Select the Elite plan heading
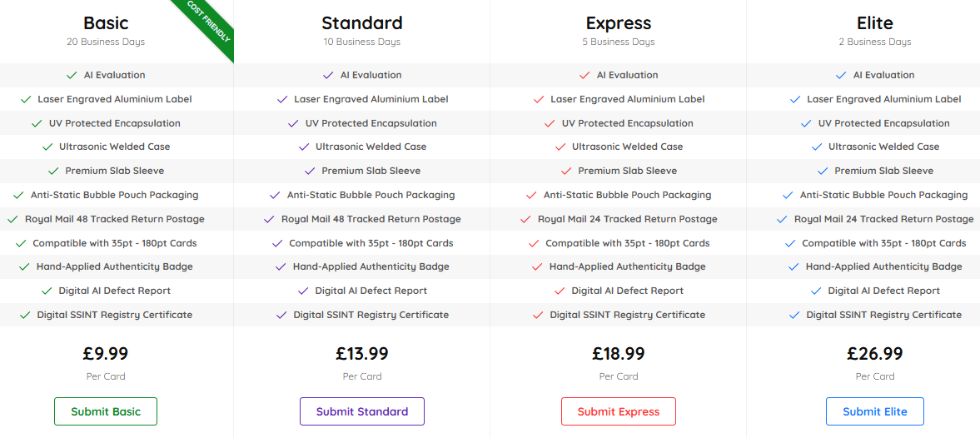Viewport: 980px width, 438px height. tap(875, 22)
